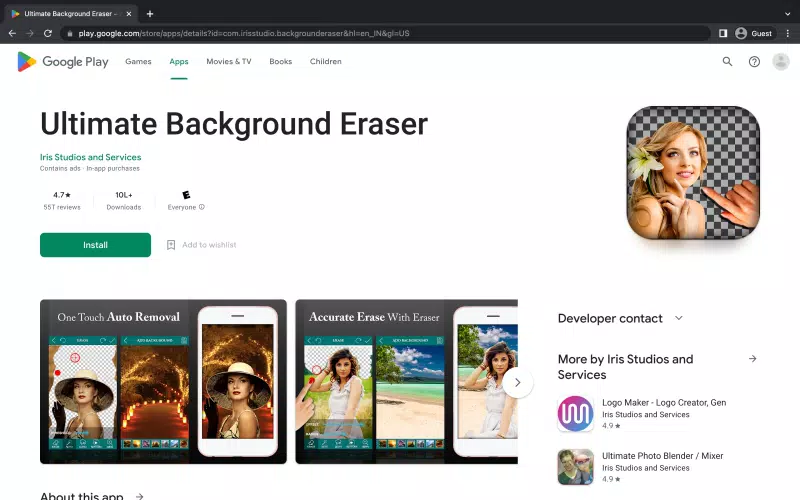
Task: Open Ultimate Photo Blender / Mixer link
Action: pyautogui.click(x=662, y=456)
